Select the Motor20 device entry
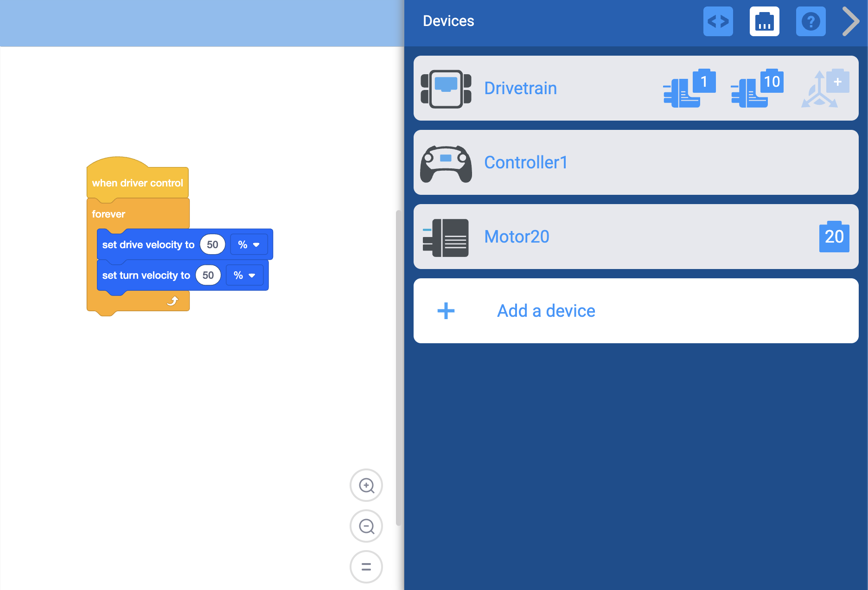This screenshot has width=868, height=590. tap(636, 237)
